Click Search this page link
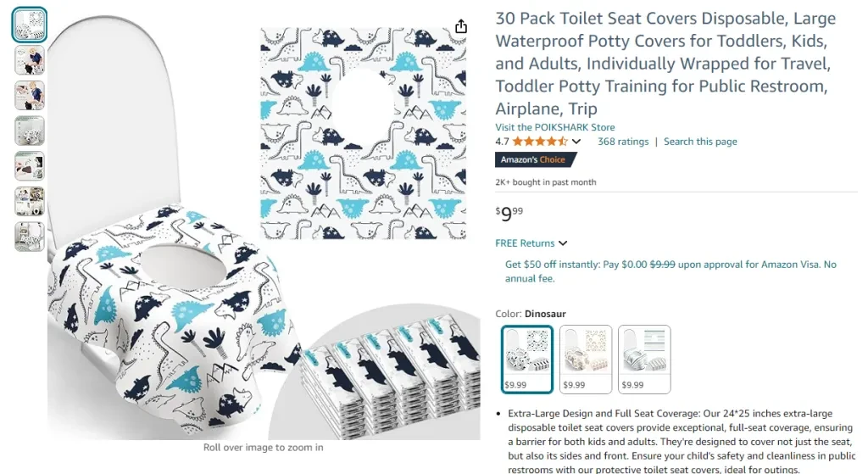 [700, 142]
